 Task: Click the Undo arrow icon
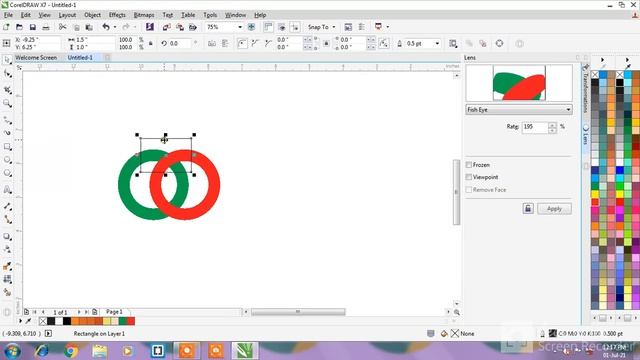(106, 27)
